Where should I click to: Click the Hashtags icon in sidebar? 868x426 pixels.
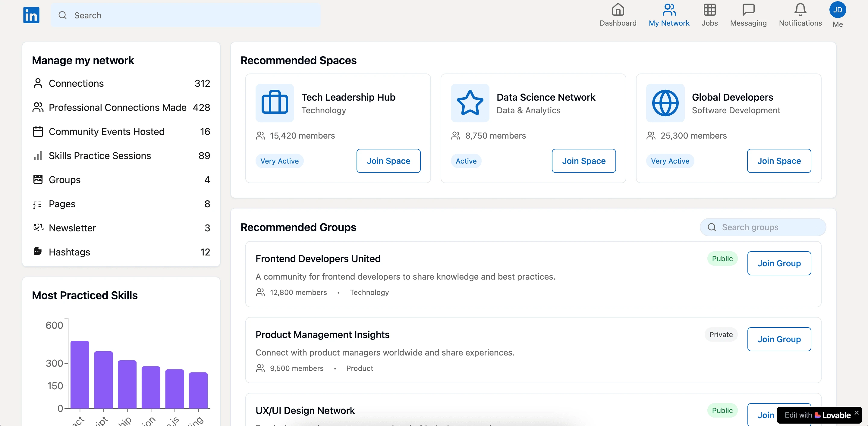tap(37, 251)
